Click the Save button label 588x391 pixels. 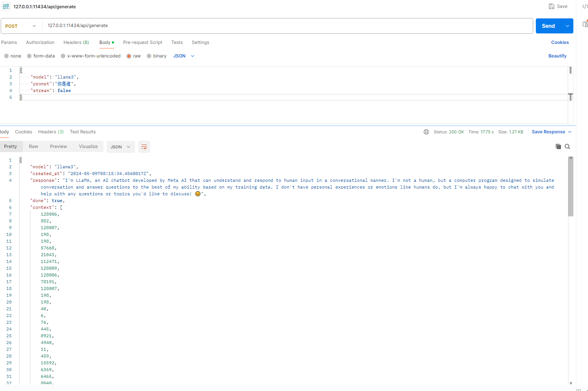point(562,6)
